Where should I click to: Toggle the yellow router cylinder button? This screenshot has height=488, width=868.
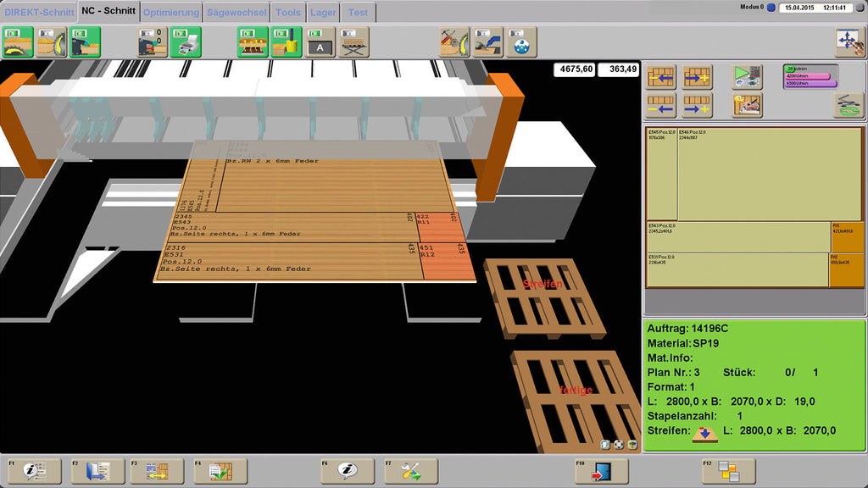(x=287, y=42)
